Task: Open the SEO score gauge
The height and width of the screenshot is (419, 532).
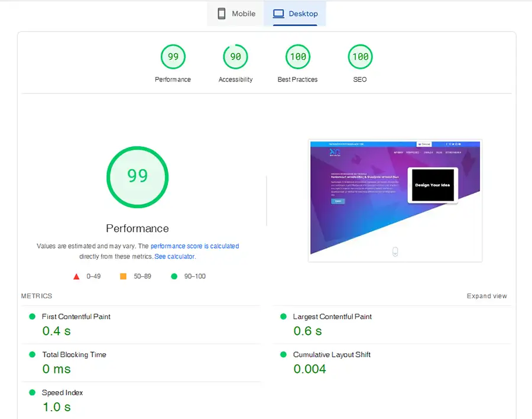Action: point(360,57)
